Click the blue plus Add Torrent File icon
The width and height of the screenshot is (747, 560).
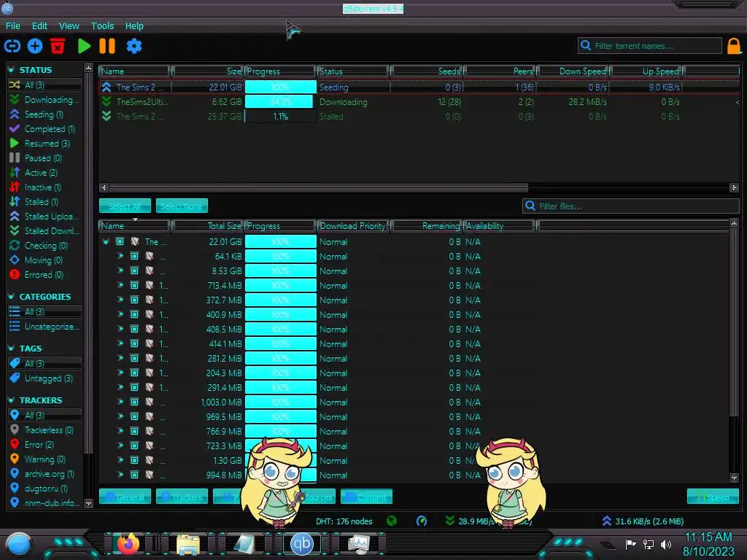(x=35, y=46)
